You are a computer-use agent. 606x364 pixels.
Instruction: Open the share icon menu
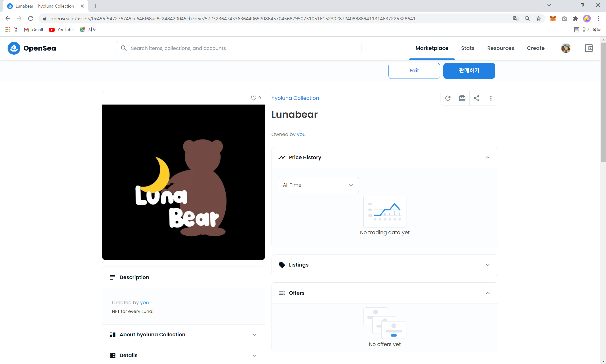(477, 98)
